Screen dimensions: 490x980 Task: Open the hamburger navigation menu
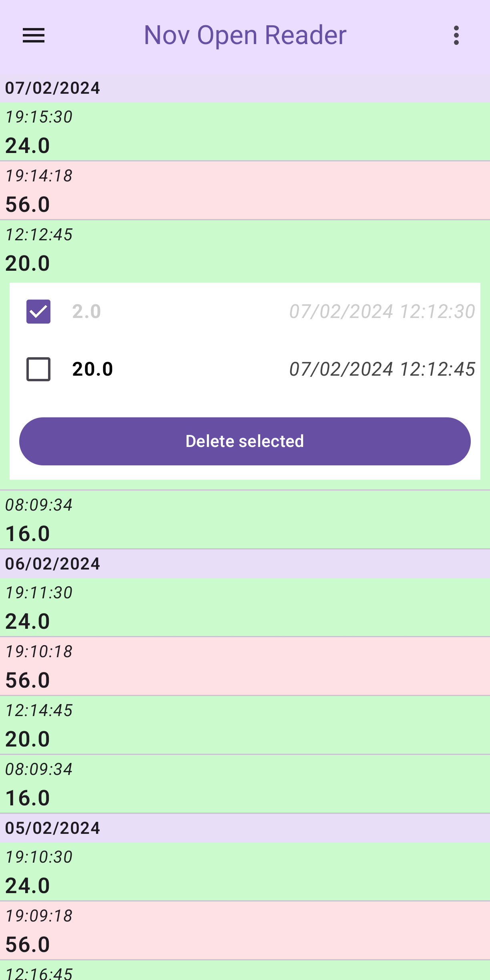[x=34, y=36]
